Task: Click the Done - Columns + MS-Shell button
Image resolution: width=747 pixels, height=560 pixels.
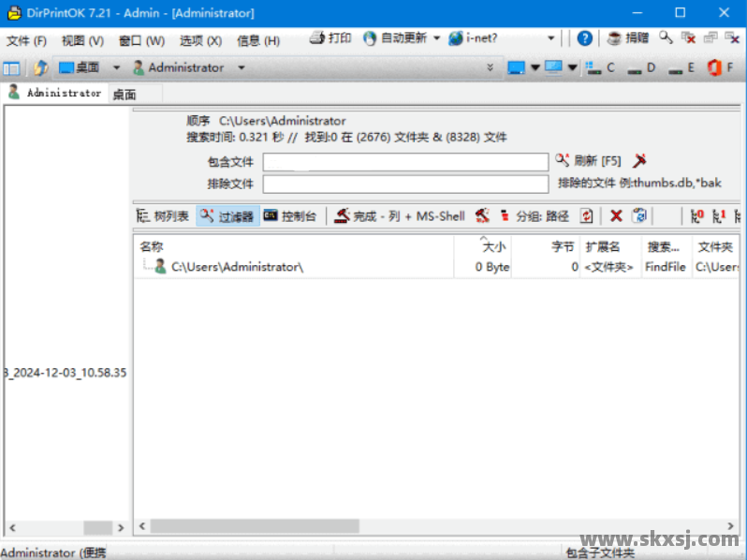Action: click(400, 216)
